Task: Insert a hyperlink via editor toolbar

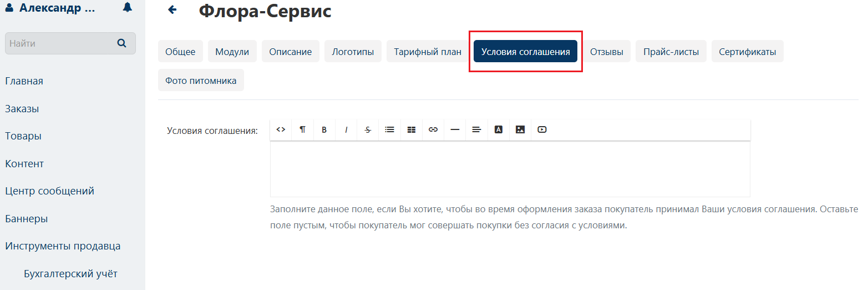Action: point(433,129)
